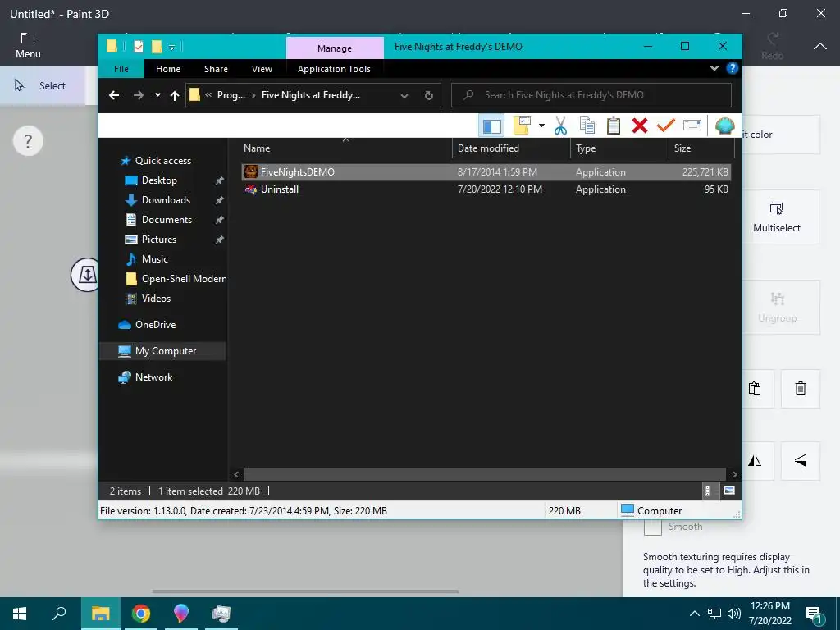Open the Open-Shell Modern folder
Viewport: 840px width, 630px height.
pyautogui.click(x=184, y=279)
